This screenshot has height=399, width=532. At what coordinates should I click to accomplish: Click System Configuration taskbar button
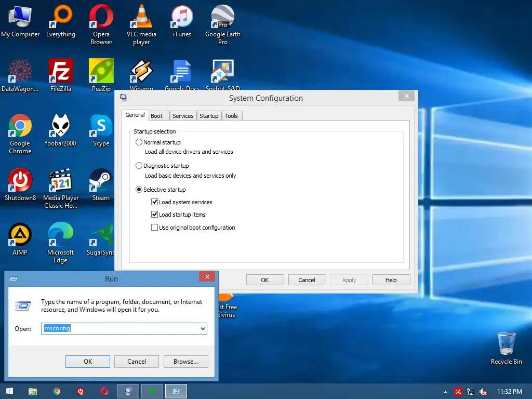(x=128, y=391)
